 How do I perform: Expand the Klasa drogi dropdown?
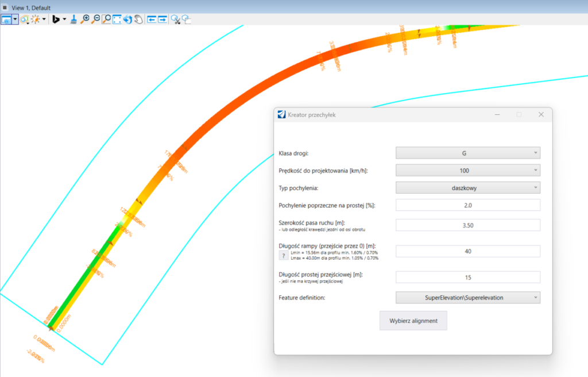[467, 153]
